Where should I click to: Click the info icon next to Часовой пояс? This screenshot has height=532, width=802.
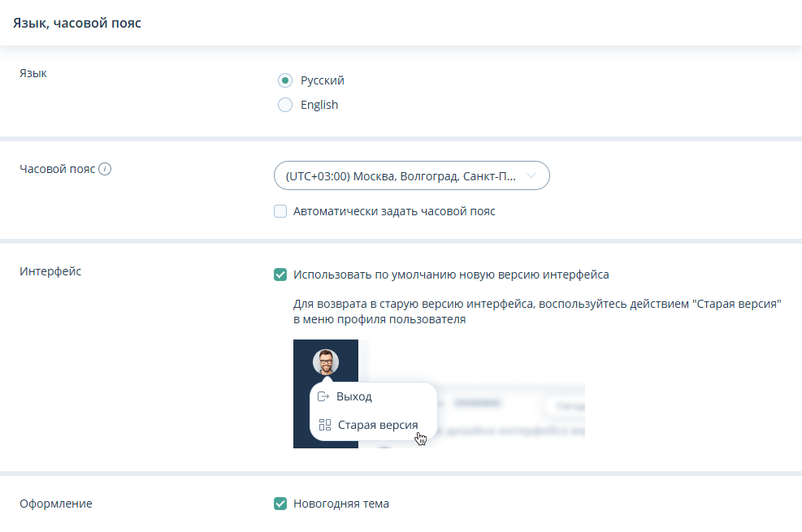tap(105, 169)
